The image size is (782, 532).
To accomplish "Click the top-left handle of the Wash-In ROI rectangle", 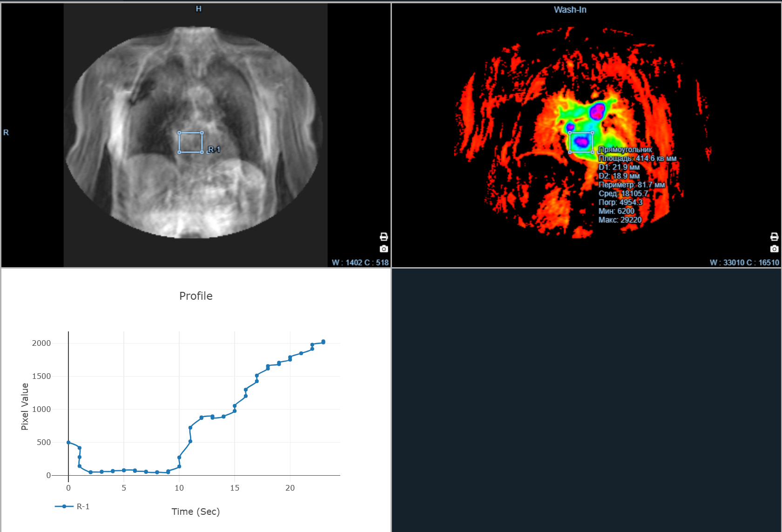I will (570, 133).
